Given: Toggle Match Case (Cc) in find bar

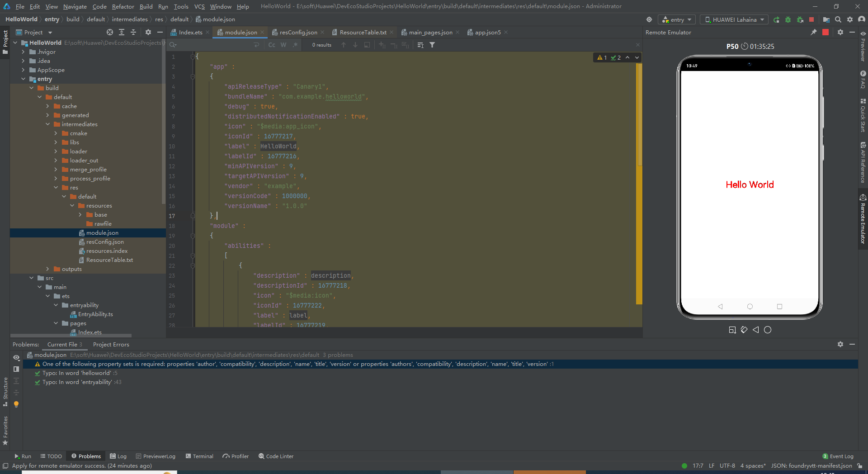Looking at the screenshot, I should 272,45.
